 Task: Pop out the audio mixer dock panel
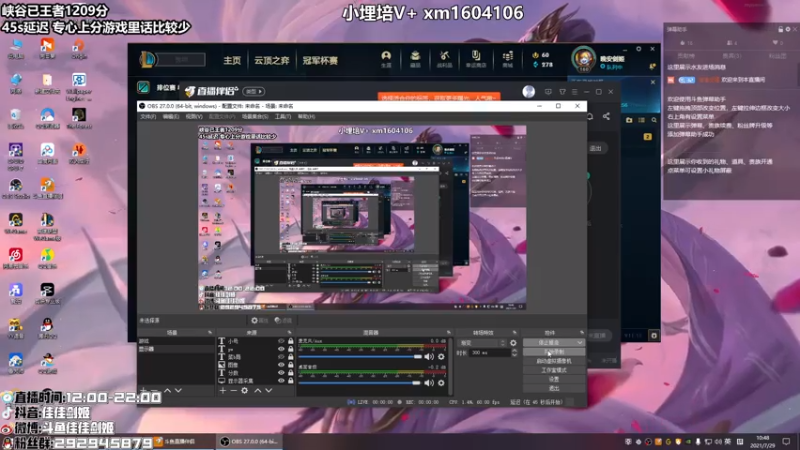448,333
